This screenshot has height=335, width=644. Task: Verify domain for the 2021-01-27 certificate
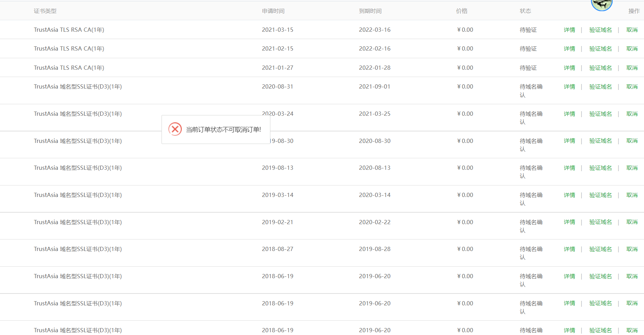click(600, 68)
